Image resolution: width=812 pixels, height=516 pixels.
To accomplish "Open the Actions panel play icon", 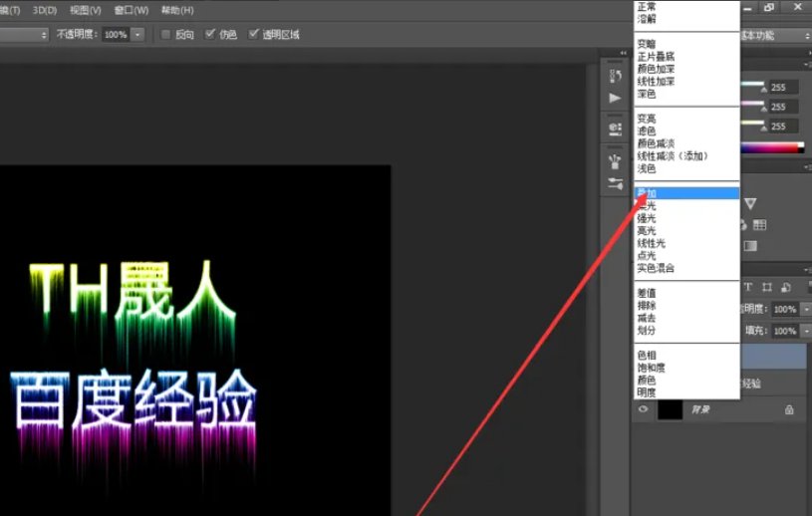I will click(615, 98).
